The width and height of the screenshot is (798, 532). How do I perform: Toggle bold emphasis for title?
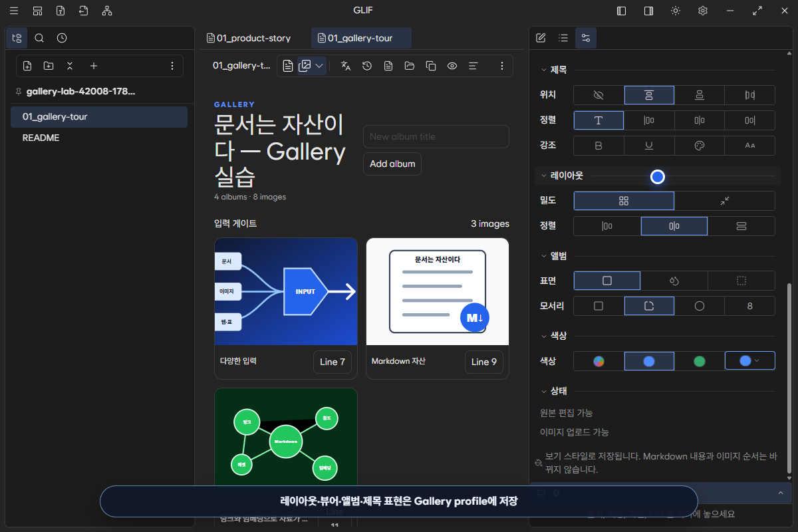click(x=598, y=146)
